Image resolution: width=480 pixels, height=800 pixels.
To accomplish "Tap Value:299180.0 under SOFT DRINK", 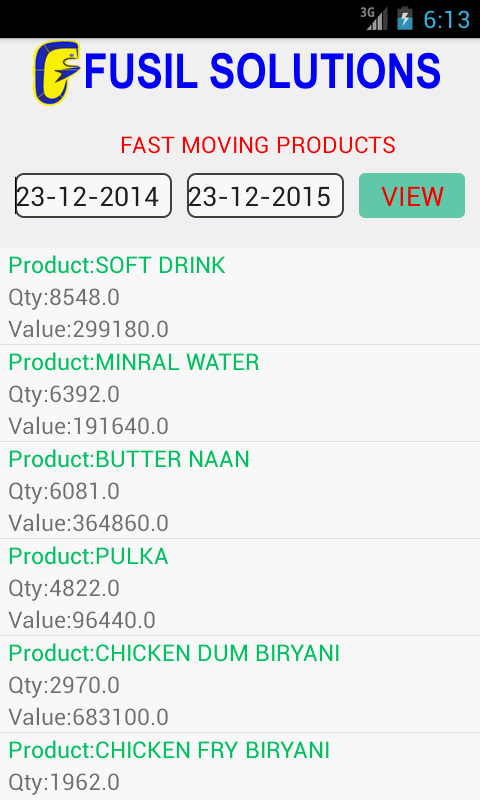I will click(89, 329).
